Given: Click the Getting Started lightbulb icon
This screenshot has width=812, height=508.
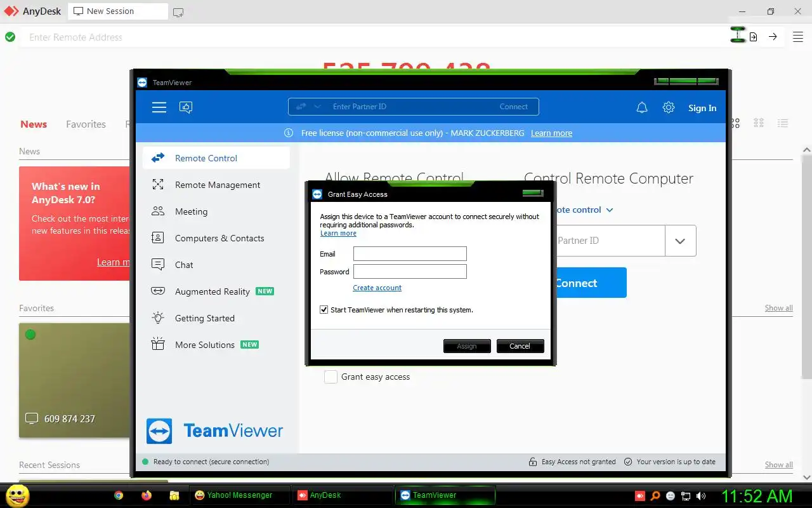Looking at the screenshot, I should pos(158,318).
